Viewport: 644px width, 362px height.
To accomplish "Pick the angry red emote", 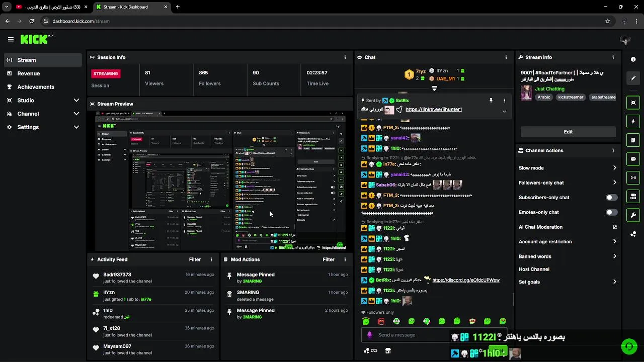I will (x=381, y=321).
